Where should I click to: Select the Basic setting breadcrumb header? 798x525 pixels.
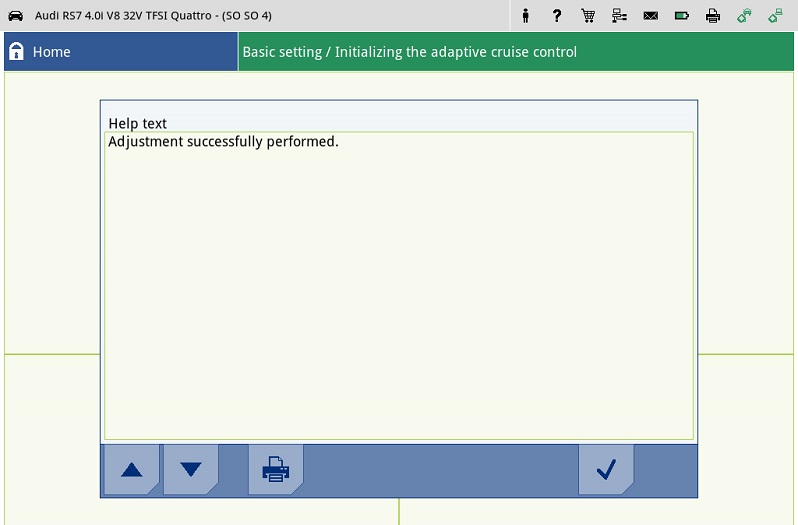[x=409, y=52]
